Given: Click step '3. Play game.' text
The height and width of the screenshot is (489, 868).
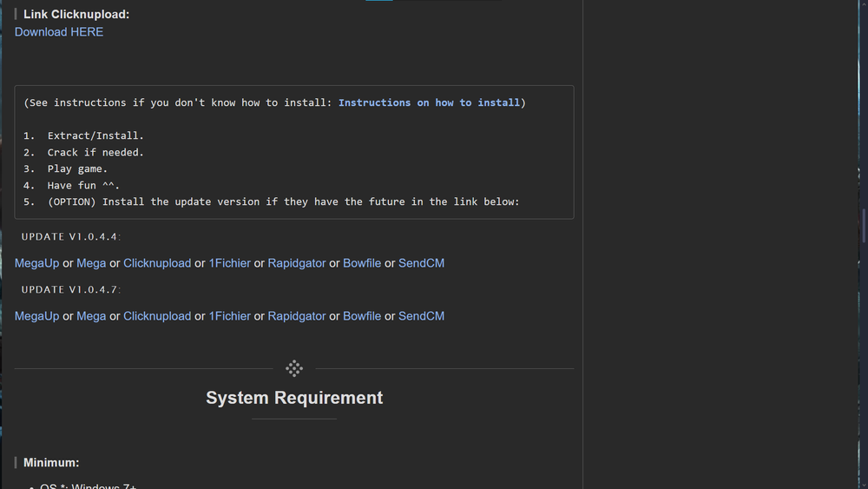Looking at the screenshot, I should click(65, 169).
